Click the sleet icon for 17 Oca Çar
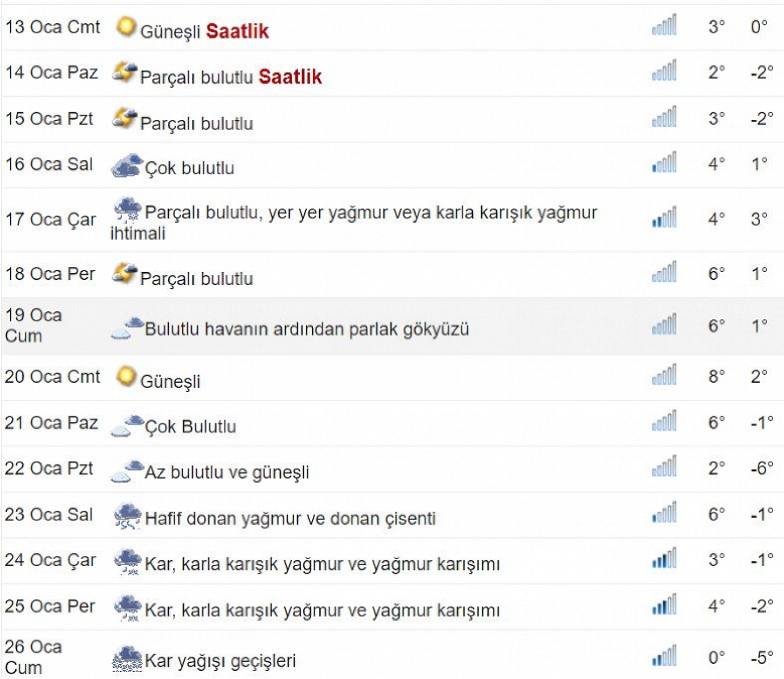The width and height of the screenshot is (784, 679). point(127,209)
